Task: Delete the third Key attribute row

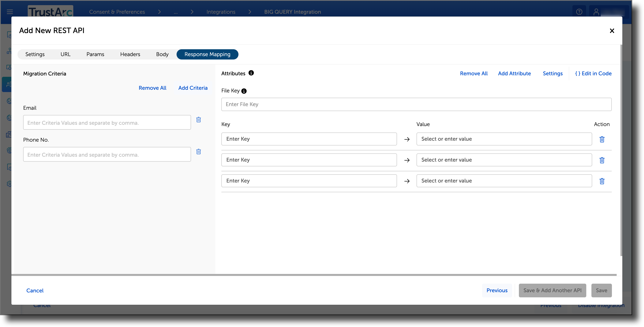Action: tap(602, 181)
